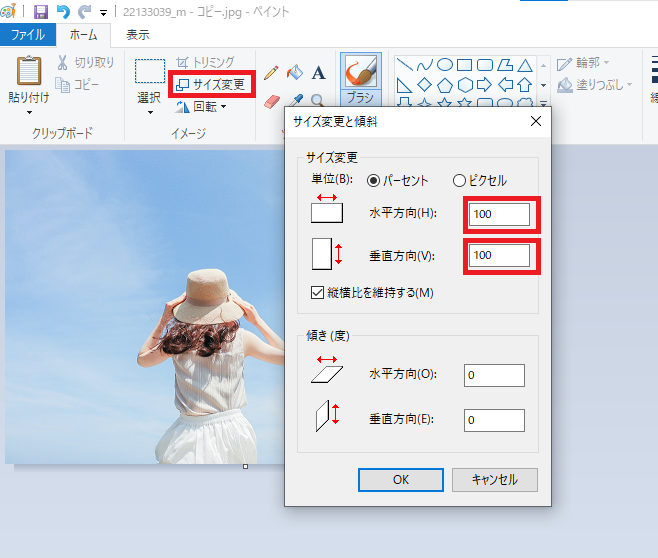Select the left arrow shape
Image resolution: width=658 pixels, height=558 pixels.
(x=505, y=85)
